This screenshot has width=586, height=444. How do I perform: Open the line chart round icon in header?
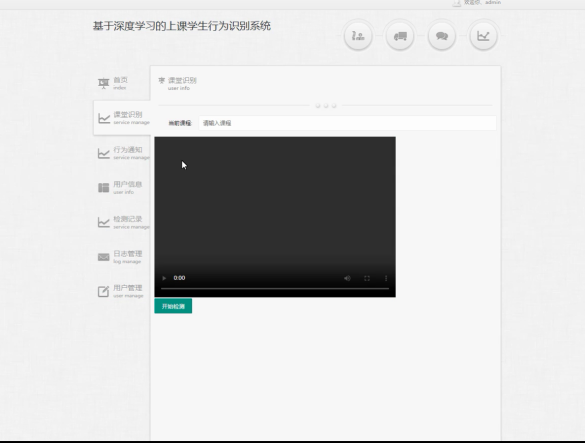point(483,36)
